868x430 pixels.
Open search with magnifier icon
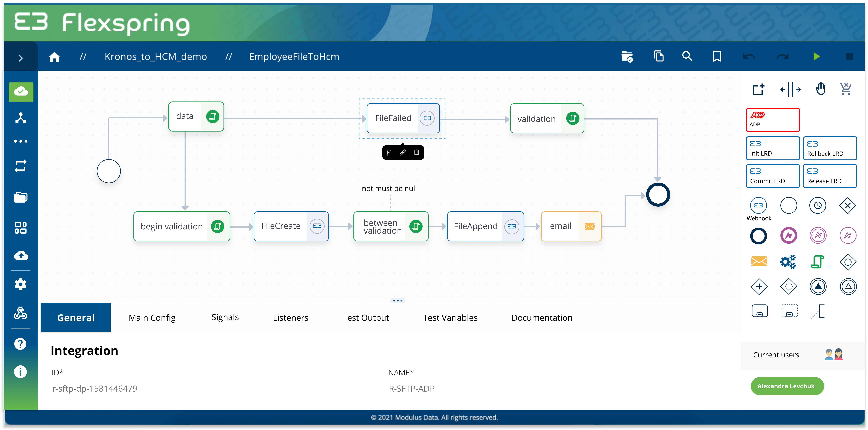pyautogui.click(x=687, y=56)
